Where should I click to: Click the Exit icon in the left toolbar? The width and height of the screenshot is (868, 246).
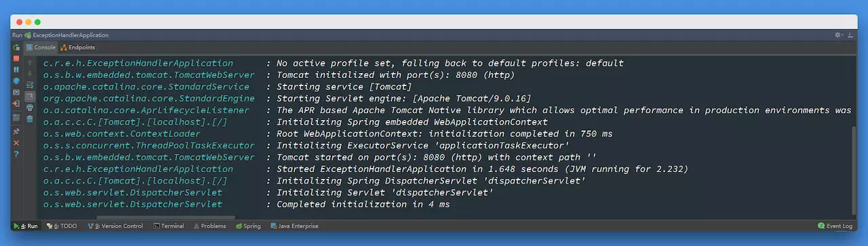click(x=16, y=104)
